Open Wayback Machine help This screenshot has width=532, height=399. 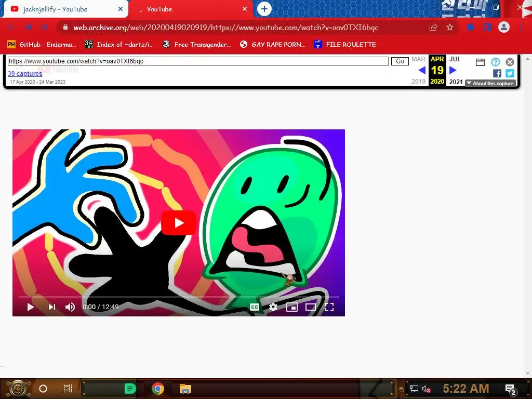pos(495,62)
